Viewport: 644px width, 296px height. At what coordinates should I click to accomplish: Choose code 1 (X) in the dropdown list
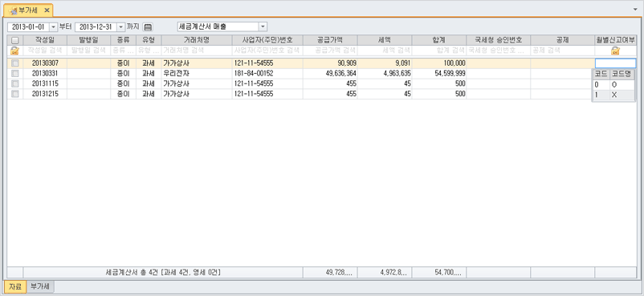pos(613,95)
